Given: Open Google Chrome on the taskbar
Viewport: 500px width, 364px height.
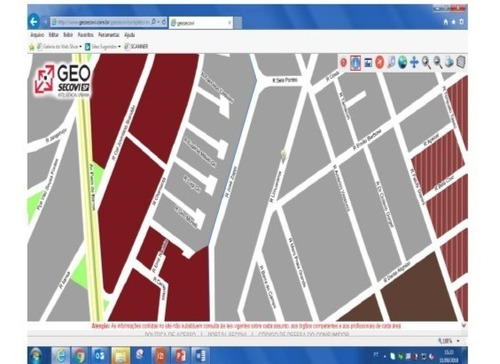Looking at the screenshot, I should [79, 355].
